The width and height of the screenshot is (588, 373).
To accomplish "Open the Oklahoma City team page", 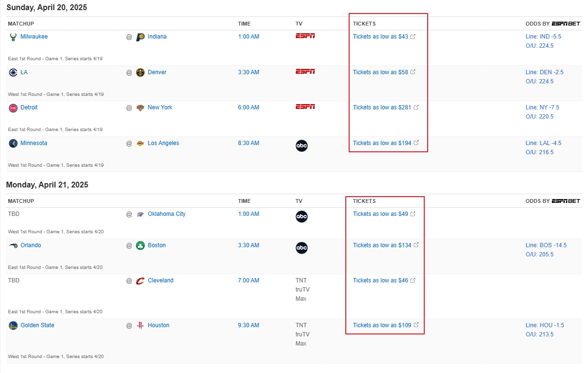I will 166,214.
